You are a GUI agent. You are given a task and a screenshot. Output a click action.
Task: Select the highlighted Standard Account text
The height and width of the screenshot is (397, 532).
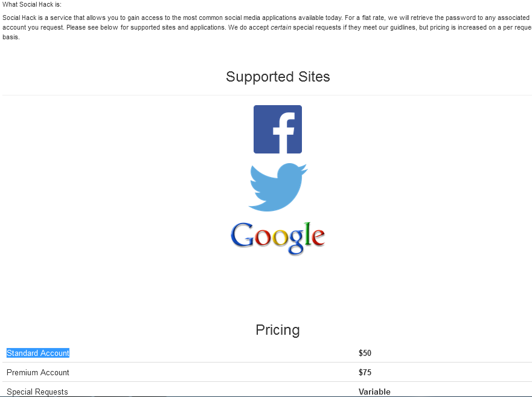38,353
